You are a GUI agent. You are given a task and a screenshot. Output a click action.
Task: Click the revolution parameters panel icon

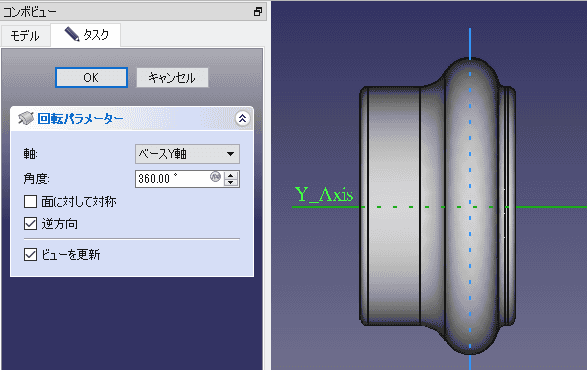(26, 118)
